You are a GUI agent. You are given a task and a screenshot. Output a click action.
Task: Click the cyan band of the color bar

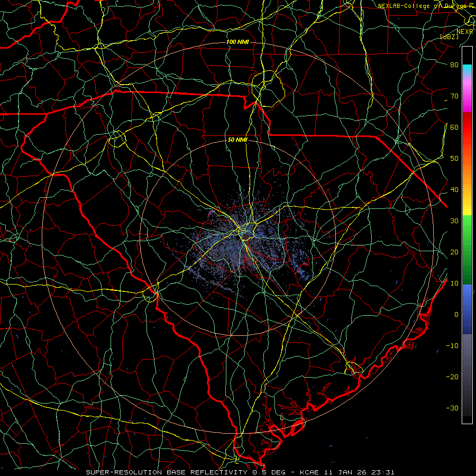467,70
